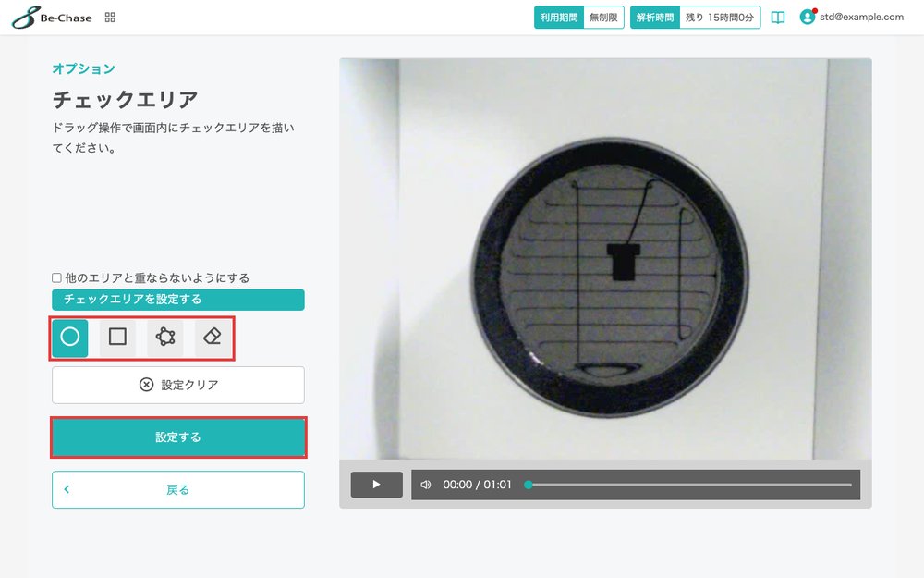Image resolution: width=924 pixels, height=578 pixels.
Task: Click the 利用期間 label badge
Action: point(559,18)
